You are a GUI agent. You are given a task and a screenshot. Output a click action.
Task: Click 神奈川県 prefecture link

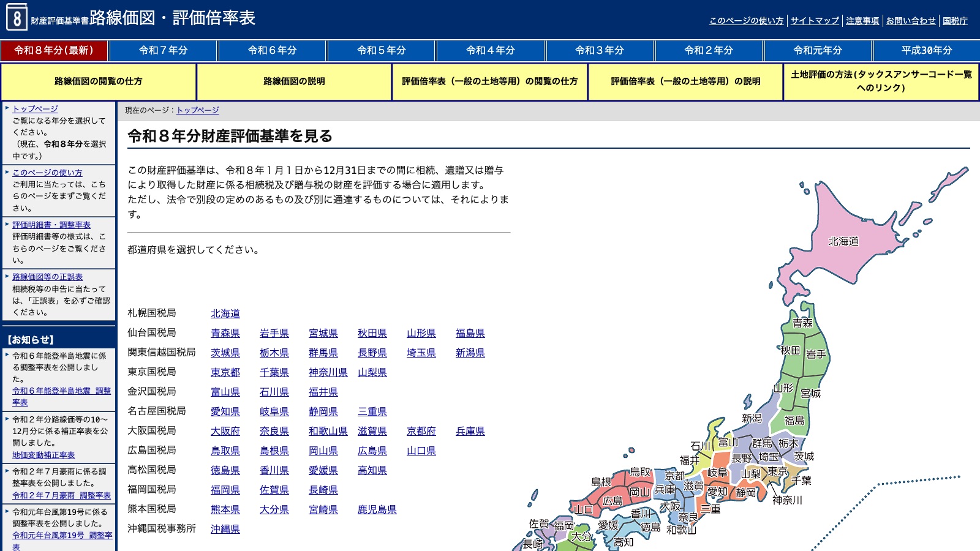(x=328, y=372)
